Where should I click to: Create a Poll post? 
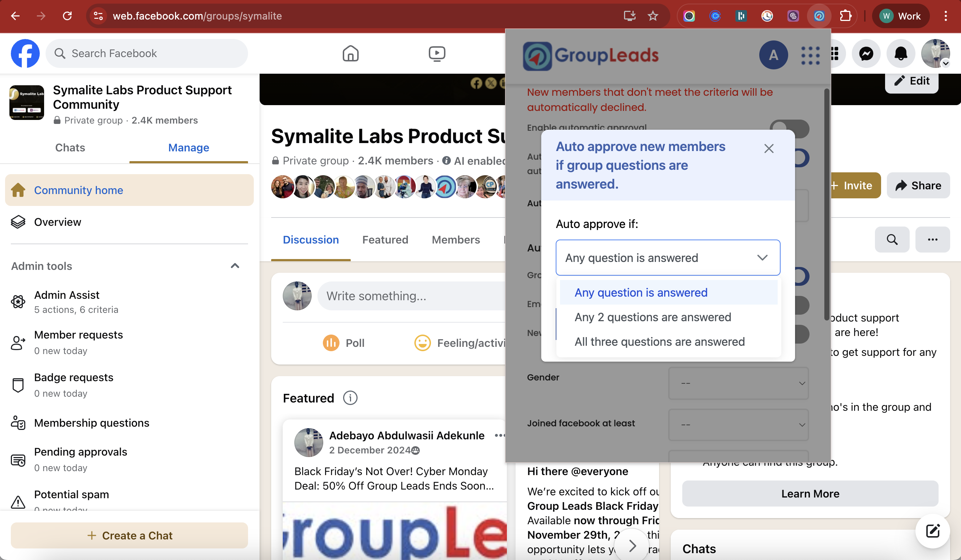(343, 343)
